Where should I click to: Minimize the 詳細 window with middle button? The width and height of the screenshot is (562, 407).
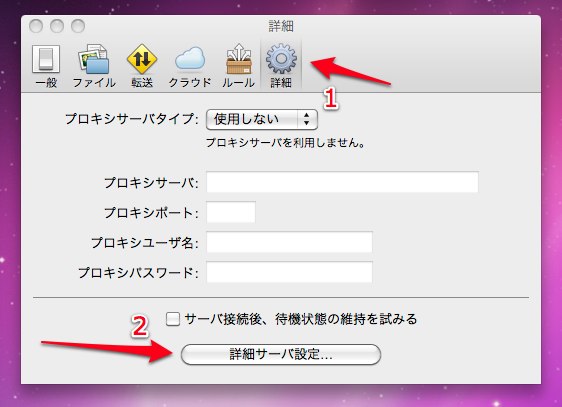click(57, 26)
